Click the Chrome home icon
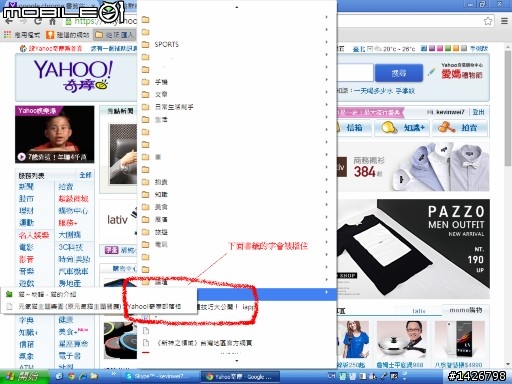The height and width of the screenshot is (384, 512). point(52,22)
